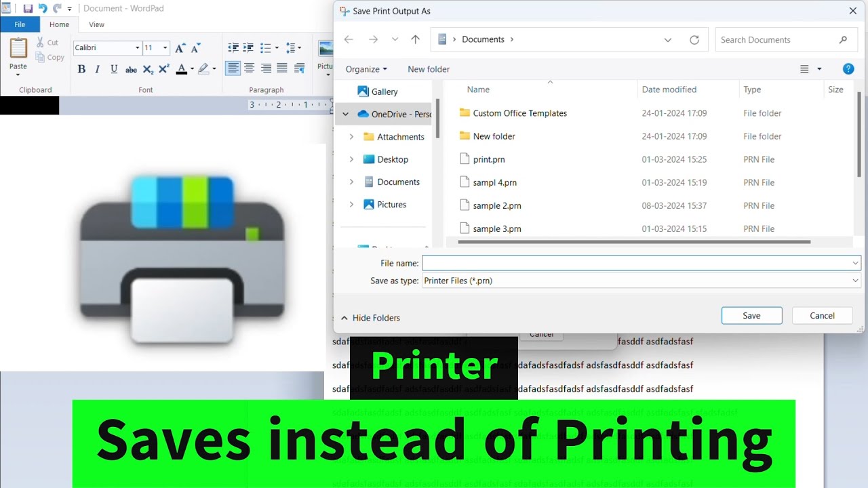Click the Increase indent icon

249,48
